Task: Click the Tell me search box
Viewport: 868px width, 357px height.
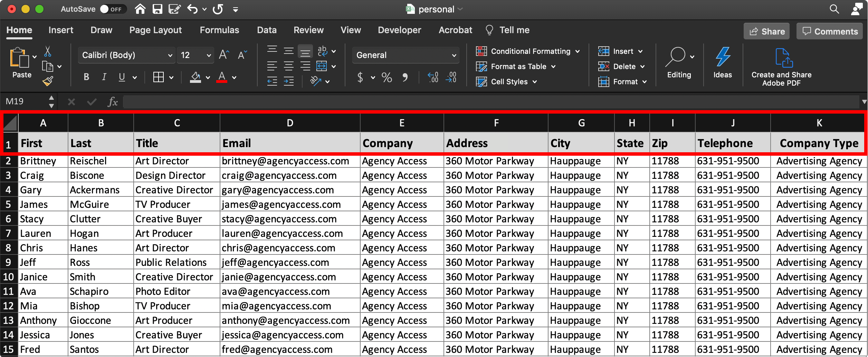Action: click(x=507, y=30)
